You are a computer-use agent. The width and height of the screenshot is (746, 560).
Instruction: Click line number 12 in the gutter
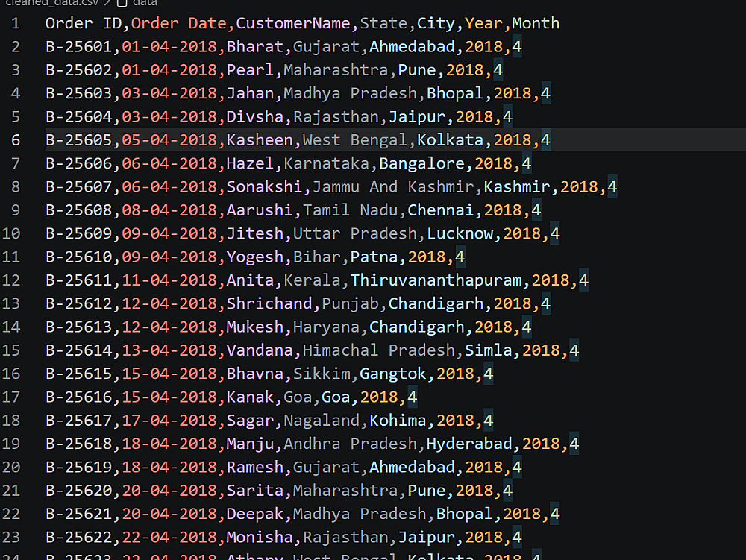click(11, 280)
